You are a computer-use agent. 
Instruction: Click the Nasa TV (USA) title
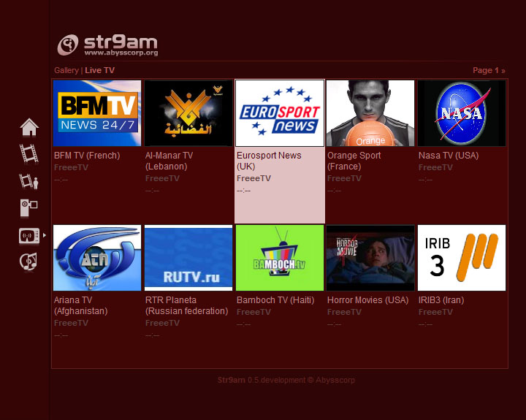click(449, 156)
